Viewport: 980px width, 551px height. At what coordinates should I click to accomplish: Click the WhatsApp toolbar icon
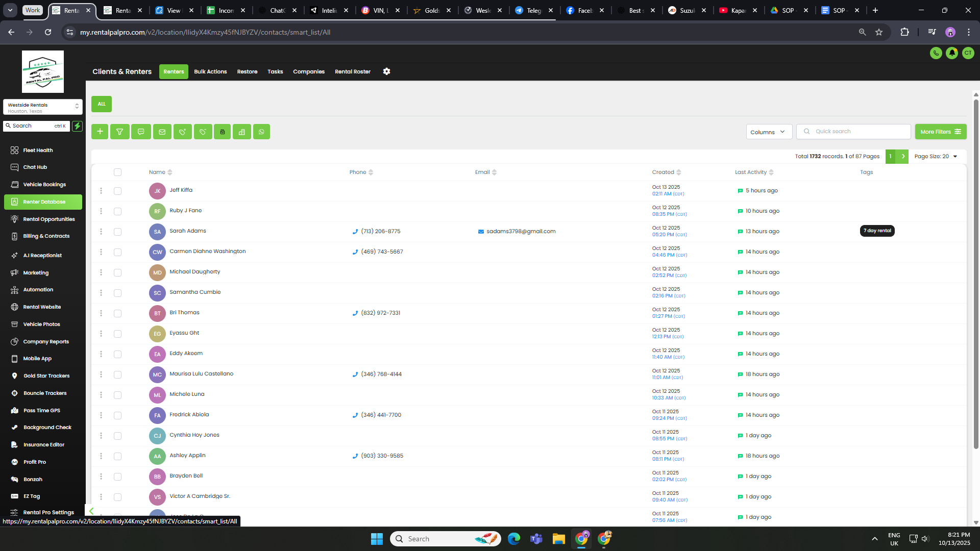261,132
